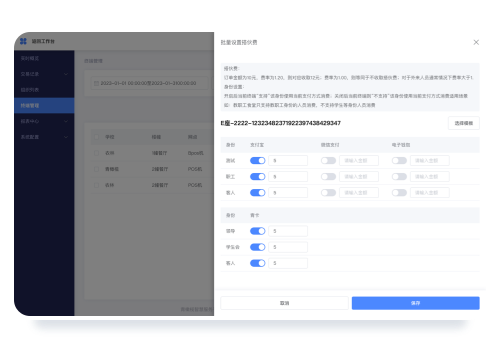Toggle the switch in the 领导 row
The width and height of the screenshot is (500, 360).
click(258, 231)
